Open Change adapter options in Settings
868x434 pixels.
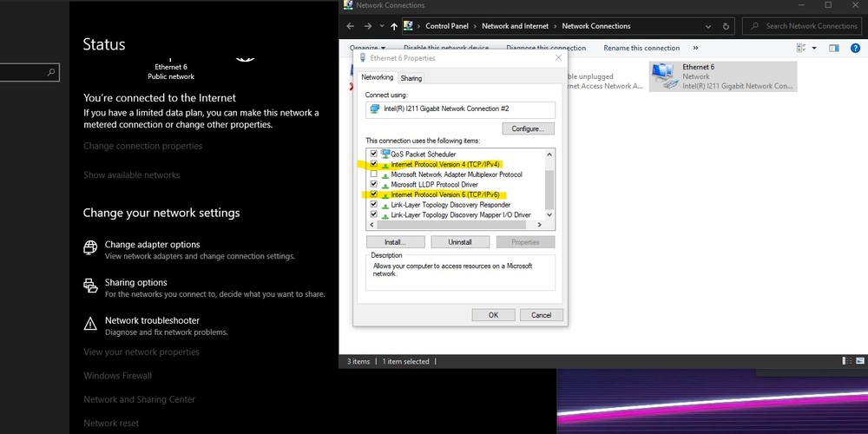pos(152,245)
